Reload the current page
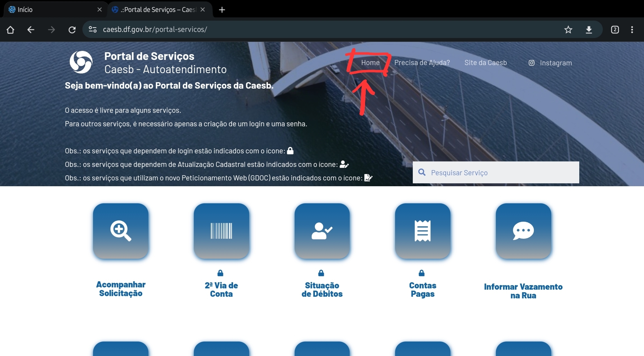 (72, 30)
